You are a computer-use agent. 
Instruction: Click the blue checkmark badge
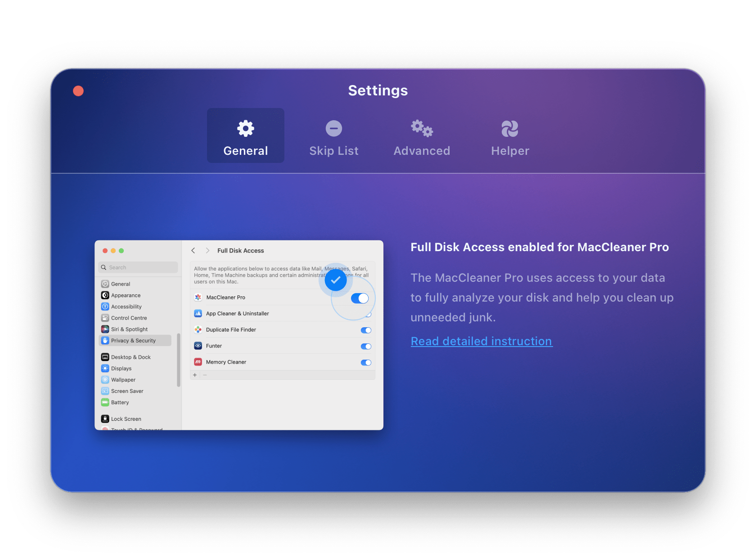coord(336,280)
